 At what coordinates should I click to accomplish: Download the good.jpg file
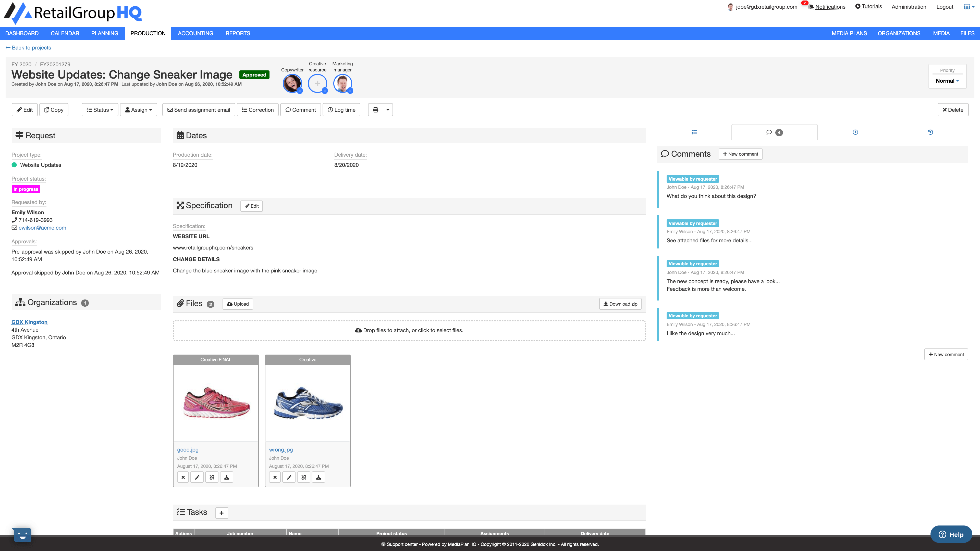click(x=226, y=477)
